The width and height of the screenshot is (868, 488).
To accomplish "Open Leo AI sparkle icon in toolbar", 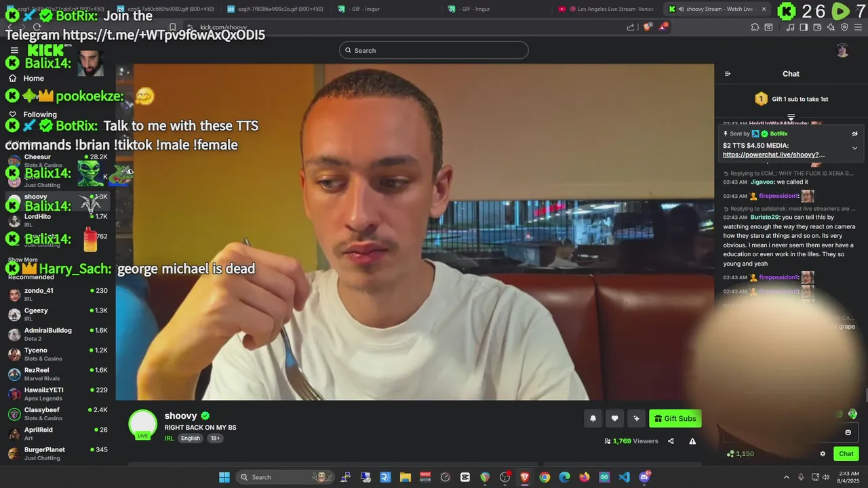I will (831, 27).
